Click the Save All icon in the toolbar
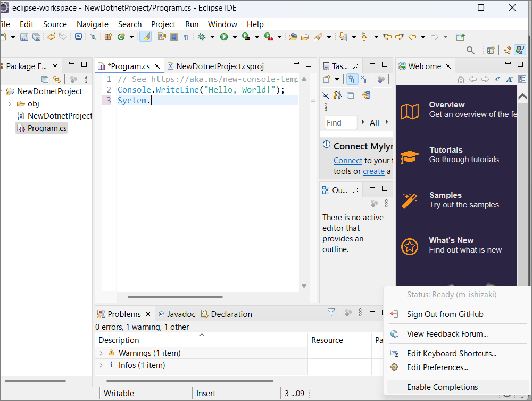This screenshot has height=401, width=532. [x=36, y=37]
